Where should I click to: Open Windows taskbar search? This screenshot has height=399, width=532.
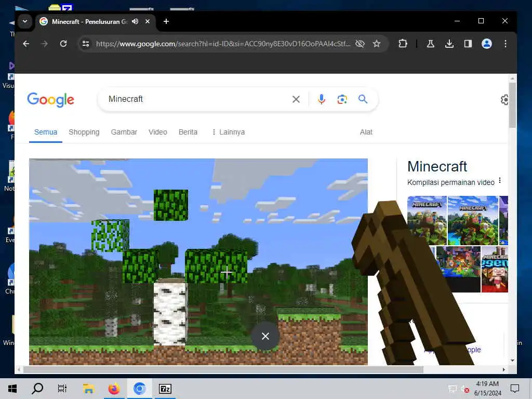pos(37,389)
